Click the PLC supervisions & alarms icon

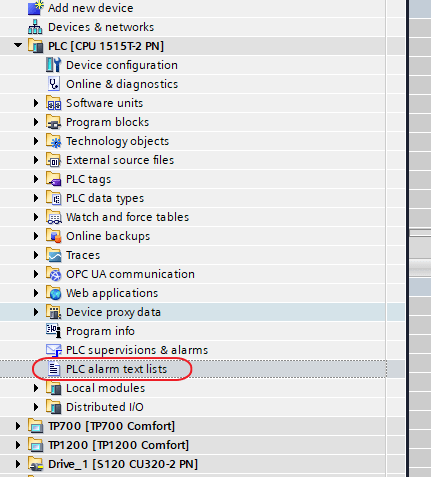54,350
